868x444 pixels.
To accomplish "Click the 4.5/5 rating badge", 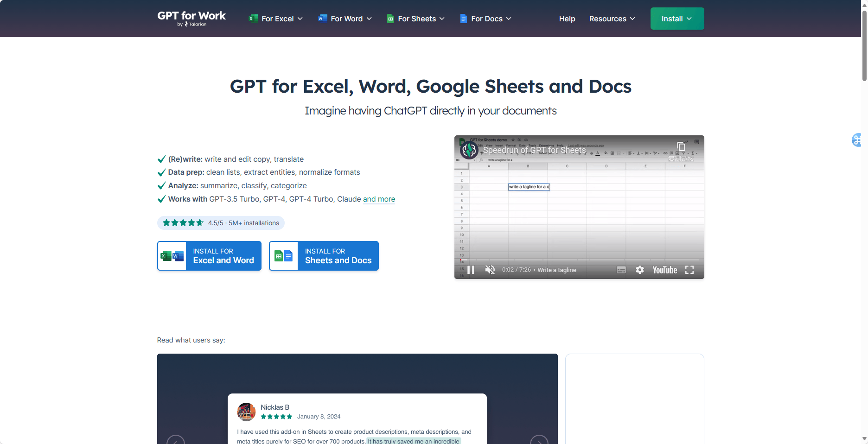I will [x=221, y=223].
